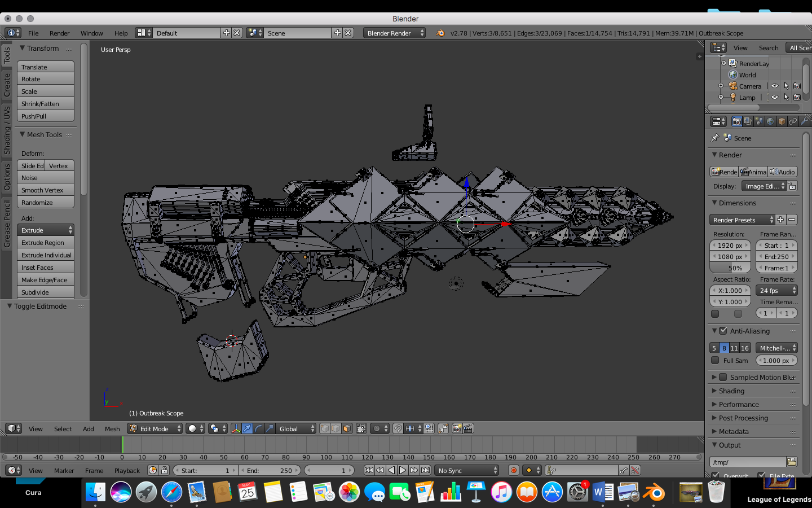
Task: Open Blender from the Dock
Action: pyautogui.click(x=654, y=492)
